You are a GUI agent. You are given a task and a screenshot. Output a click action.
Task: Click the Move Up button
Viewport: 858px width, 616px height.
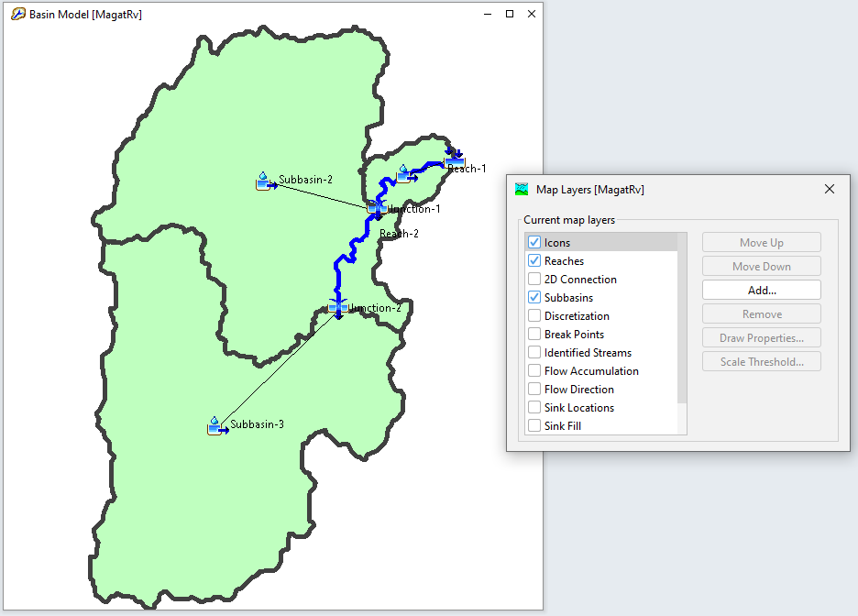[762, 242]
